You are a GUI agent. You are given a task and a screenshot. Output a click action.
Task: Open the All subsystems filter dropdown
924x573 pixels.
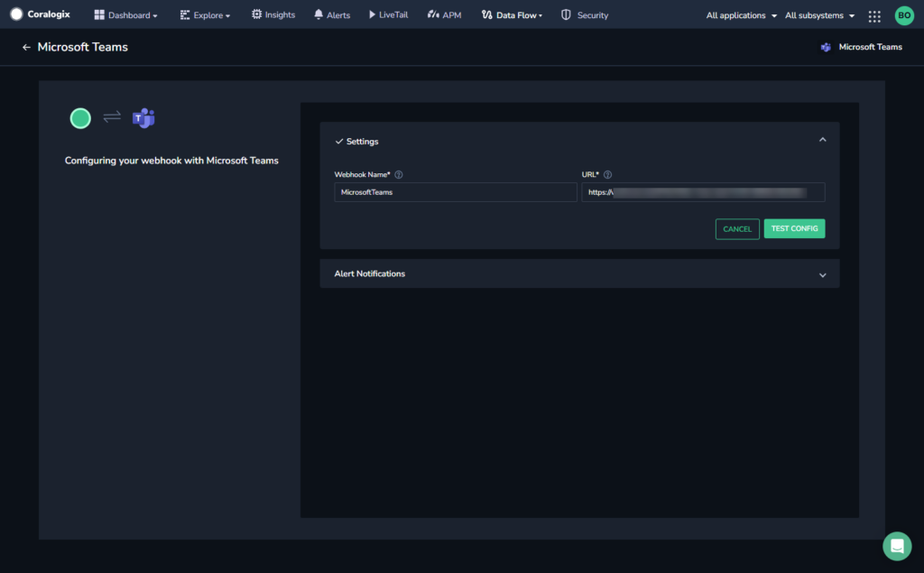click(819, 15)
